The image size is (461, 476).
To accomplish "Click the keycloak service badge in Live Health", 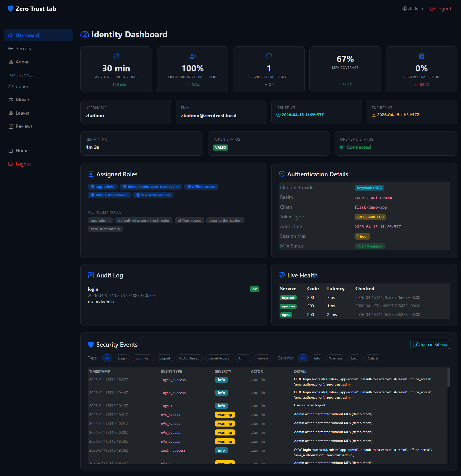I will [x=288, y=298].
